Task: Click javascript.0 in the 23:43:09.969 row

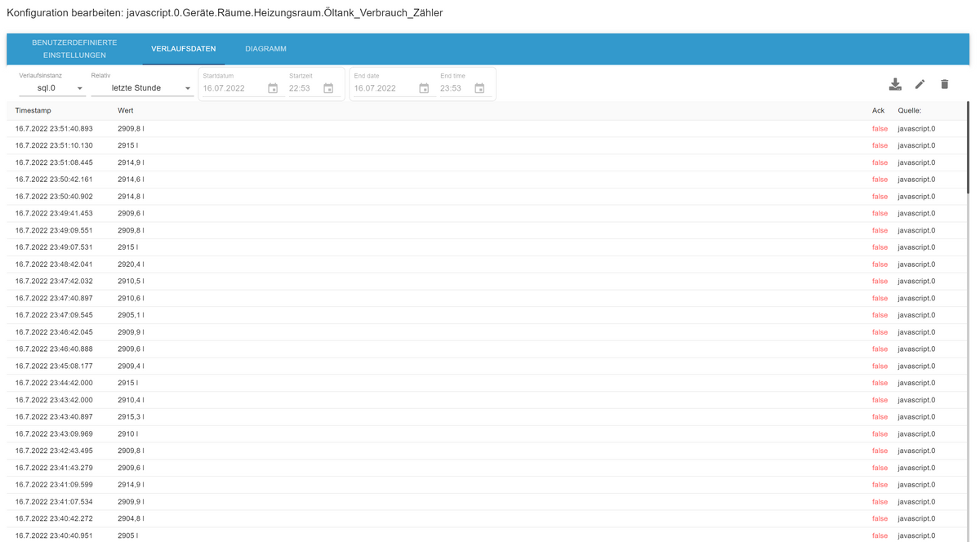Action: pyautogui.click(x=916, y=434)
